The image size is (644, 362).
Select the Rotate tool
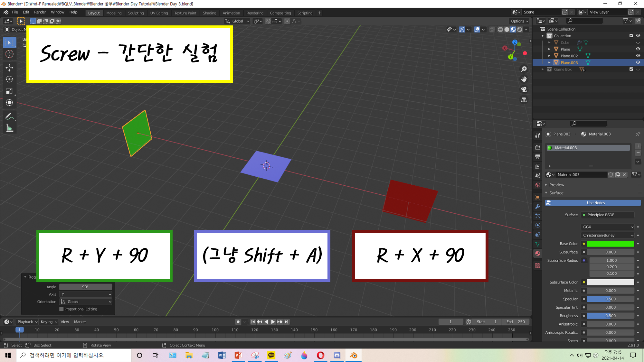[x=9, y=79]
